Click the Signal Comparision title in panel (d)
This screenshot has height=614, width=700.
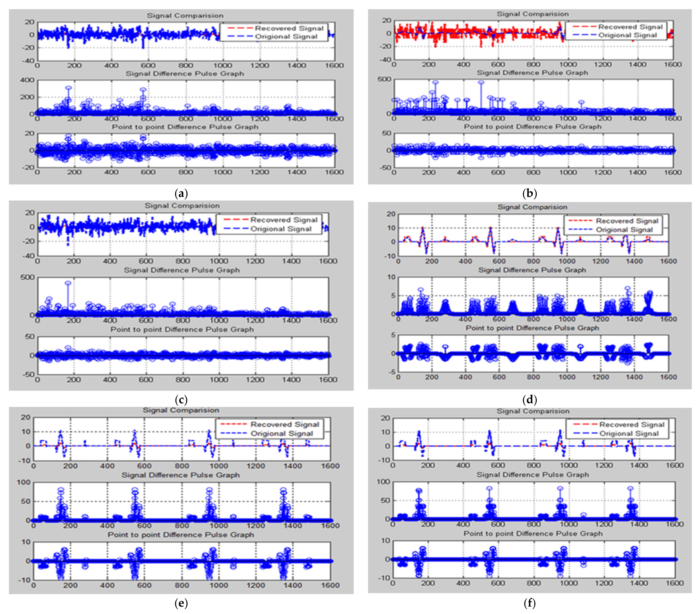[x=532, y=207]
